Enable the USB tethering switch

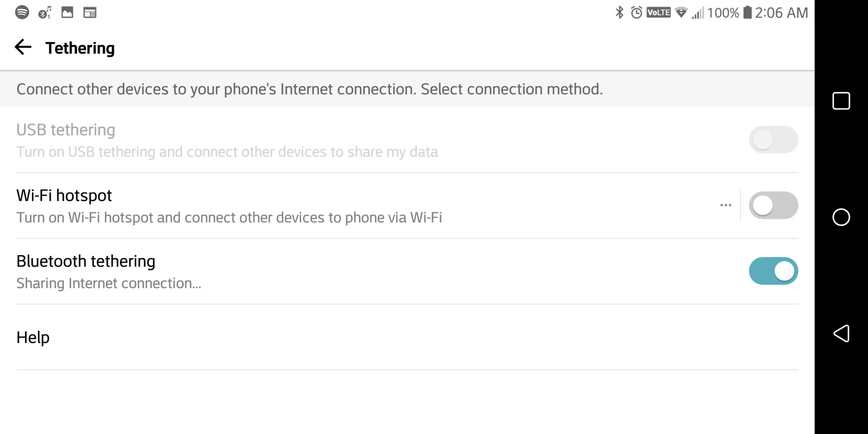point(774,139)
